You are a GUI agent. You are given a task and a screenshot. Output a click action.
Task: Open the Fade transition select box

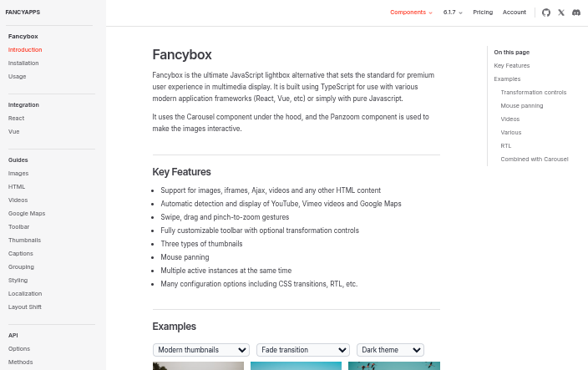coord(302,350)
